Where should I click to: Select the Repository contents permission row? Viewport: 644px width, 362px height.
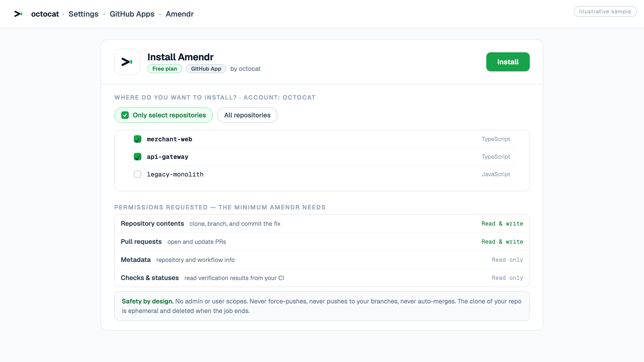pos(322,224)
